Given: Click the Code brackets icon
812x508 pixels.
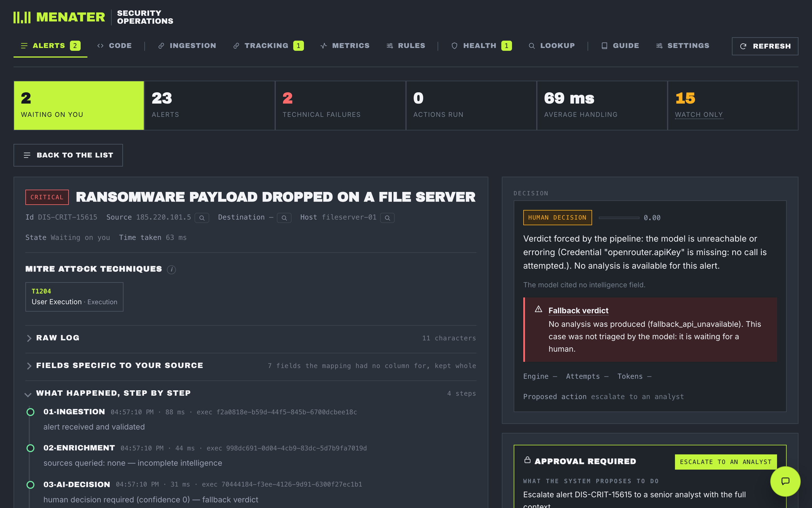Looking at the screenshot, I should tap(100, 46).
